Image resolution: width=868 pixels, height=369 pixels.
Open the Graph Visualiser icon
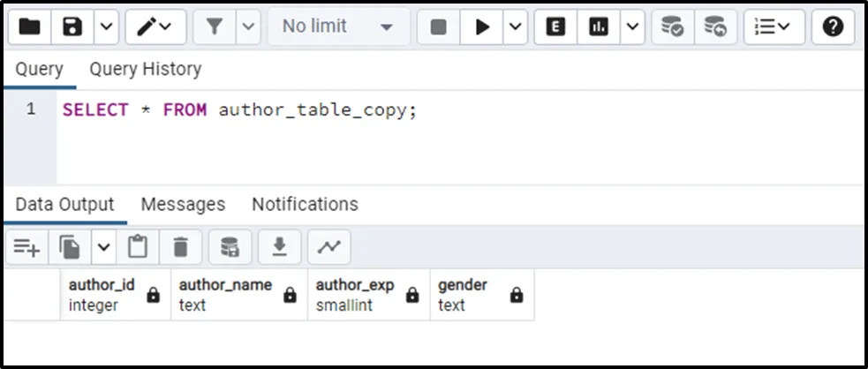click(x=328, y=248)
